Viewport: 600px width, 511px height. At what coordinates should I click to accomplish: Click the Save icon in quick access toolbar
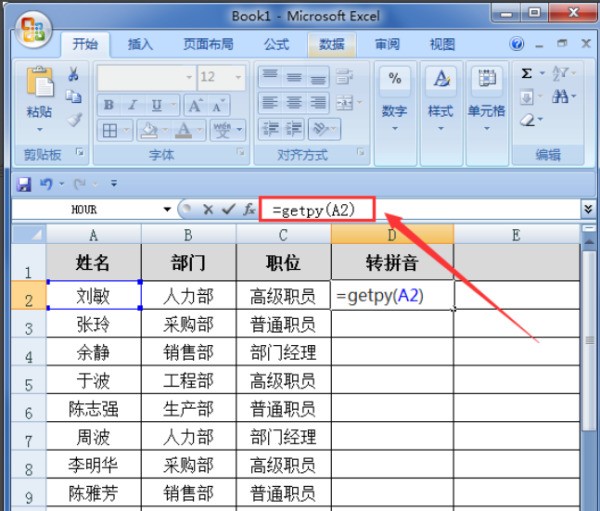point(25,184)
